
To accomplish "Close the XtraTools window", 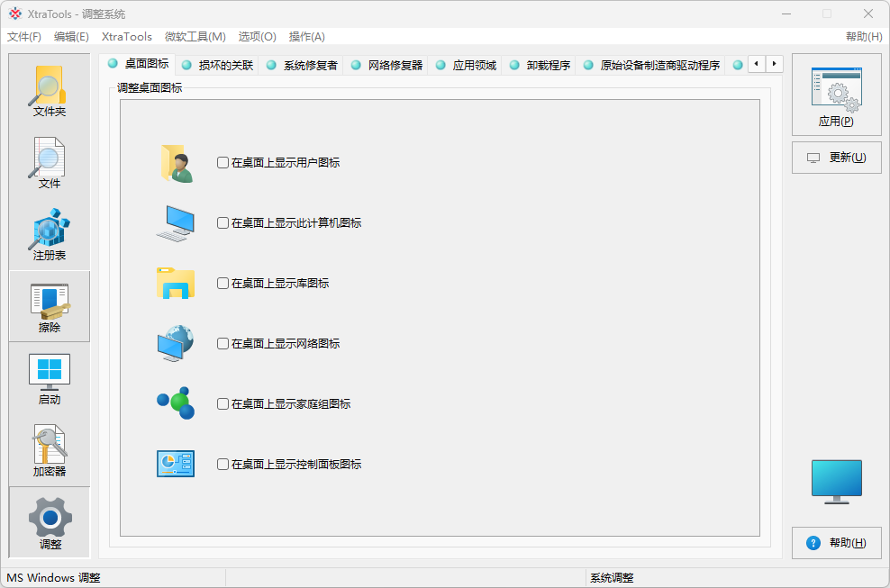I will 867,14.
